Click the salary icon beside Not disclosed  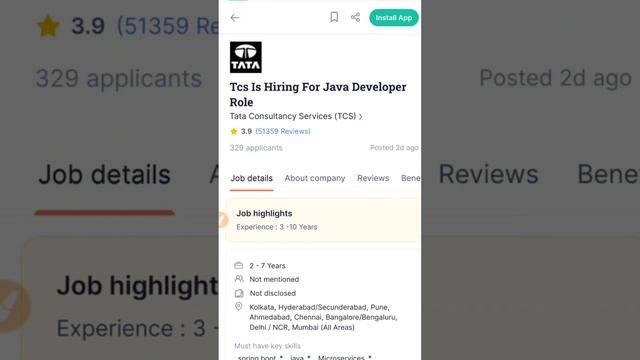point(239,293)
